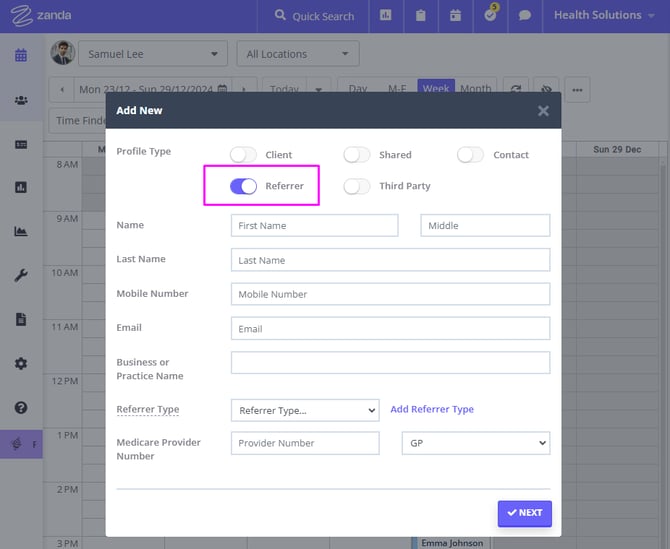Screen dimensions: 670x549
Task: Enable the Third Party toggle
Action: click(x=357, y=186)
